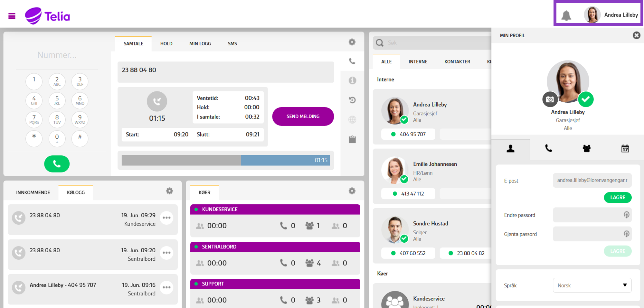Viewport: 644px width, 308px height.
Task: Click the clipboard icon in call sidebar
Action: click(x=352, y=139)
